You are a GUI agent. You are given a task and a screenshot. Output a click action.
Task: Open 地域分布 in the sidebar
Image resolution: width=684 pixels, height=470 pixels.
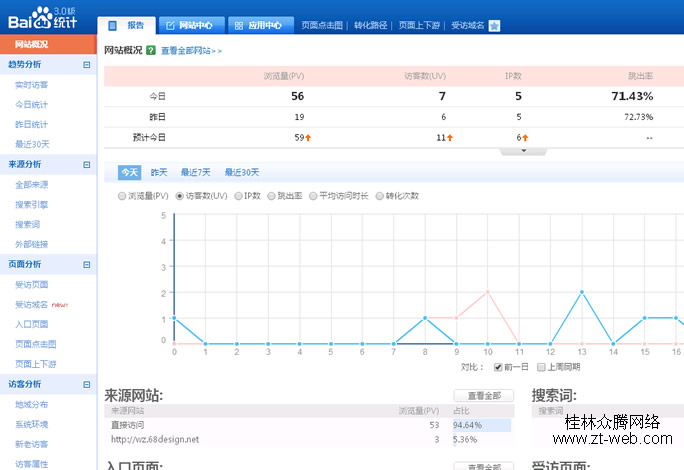coord(31,405)
